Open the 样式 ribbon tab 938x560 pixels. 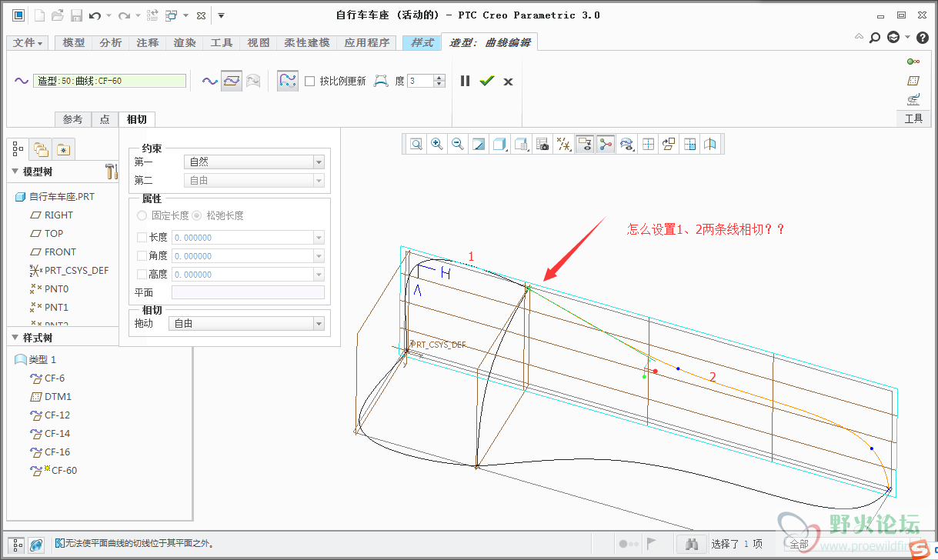[422, 43]
